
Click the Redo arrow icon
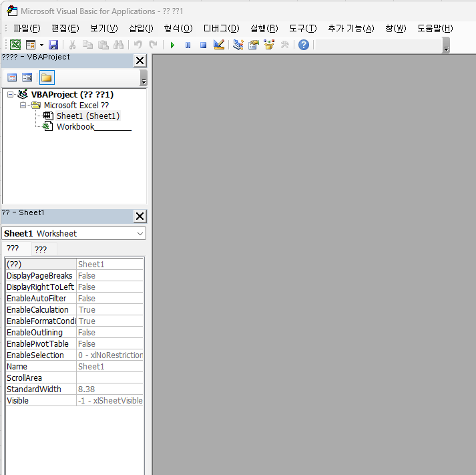(153, 45)
